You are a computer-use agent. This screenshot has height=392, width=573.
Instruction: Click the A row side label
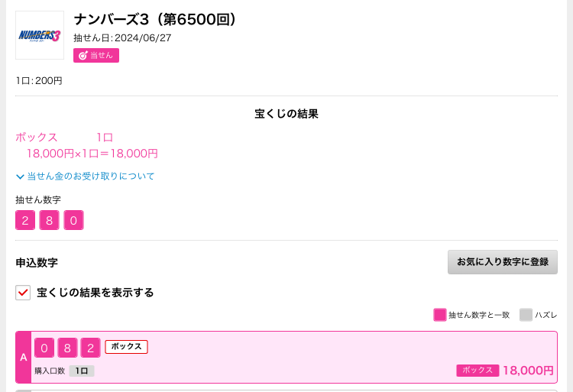[24, 358]
